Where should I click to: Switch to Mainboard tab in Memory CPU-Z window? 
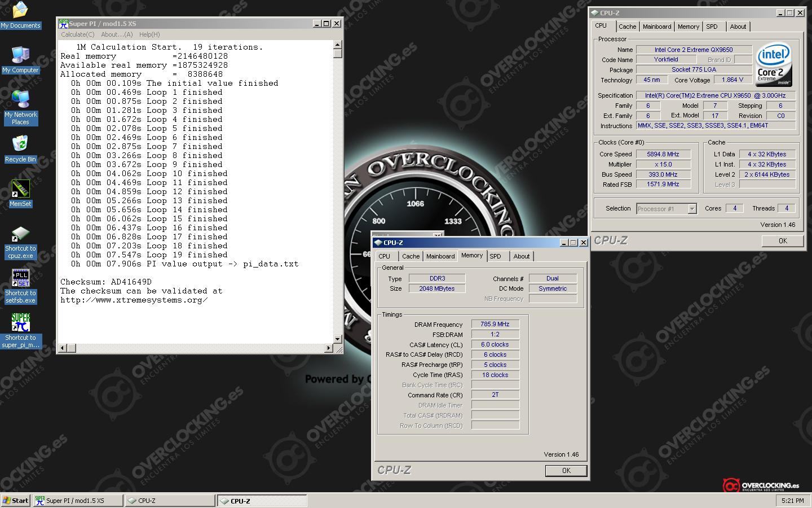coord(440,256)
